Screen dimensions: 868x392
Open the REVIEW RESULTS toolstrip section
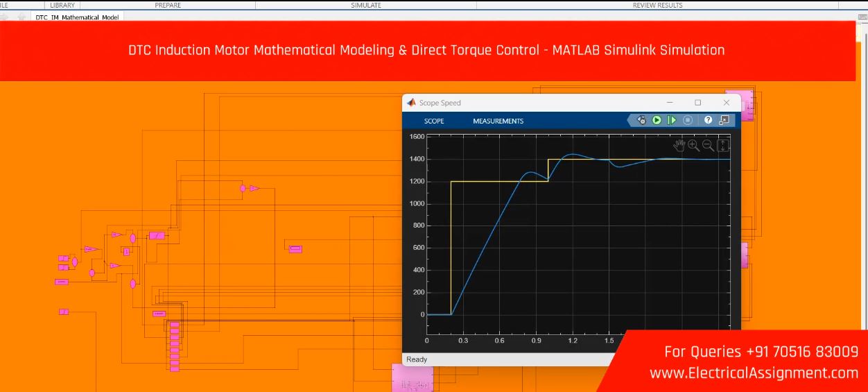tap(657, 5)
